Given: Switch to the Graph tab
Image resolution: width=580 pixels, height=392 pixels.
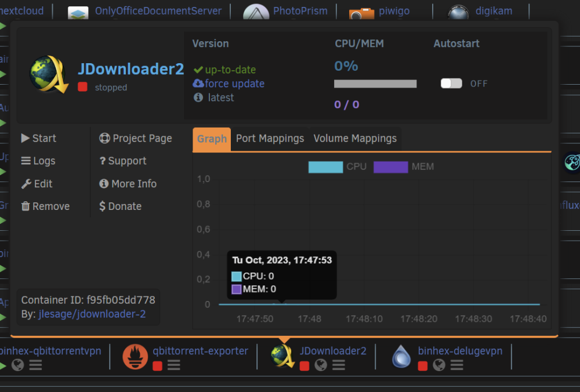Looking at the screenshot, I should point(212,139).
